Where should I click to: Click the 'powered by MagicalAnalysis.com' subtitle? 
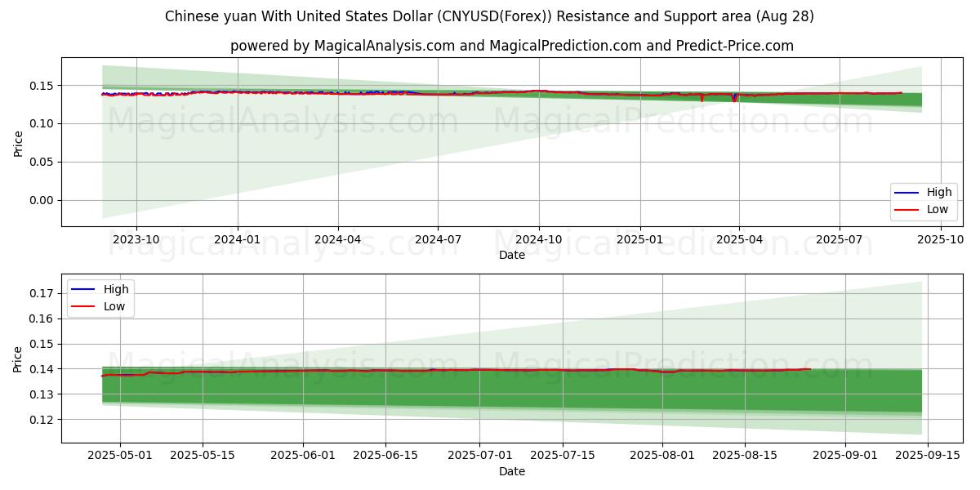512,46
